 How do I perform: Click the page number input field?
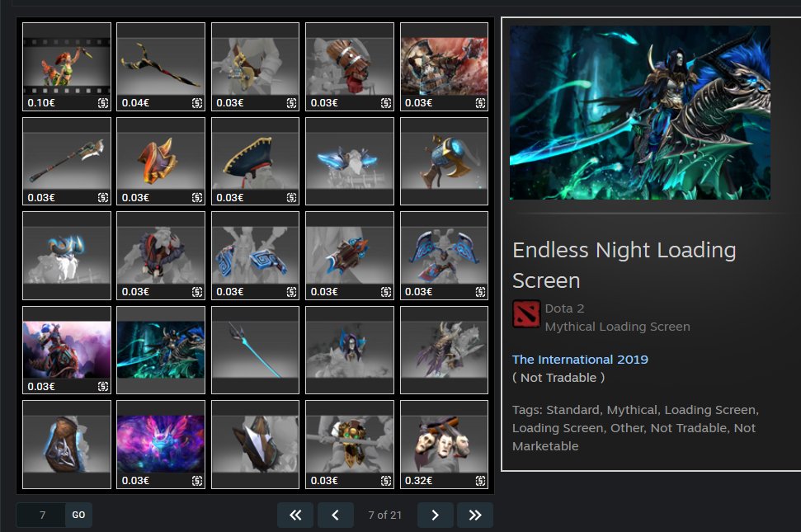click(x=41, y=516)
